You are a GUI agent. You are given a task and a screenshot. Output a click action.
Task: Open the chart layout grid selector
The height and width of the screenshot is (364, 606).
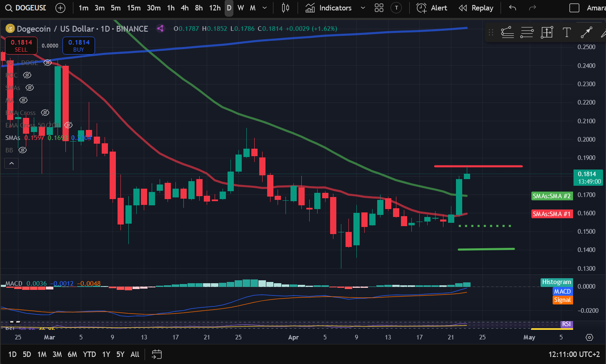379,8
